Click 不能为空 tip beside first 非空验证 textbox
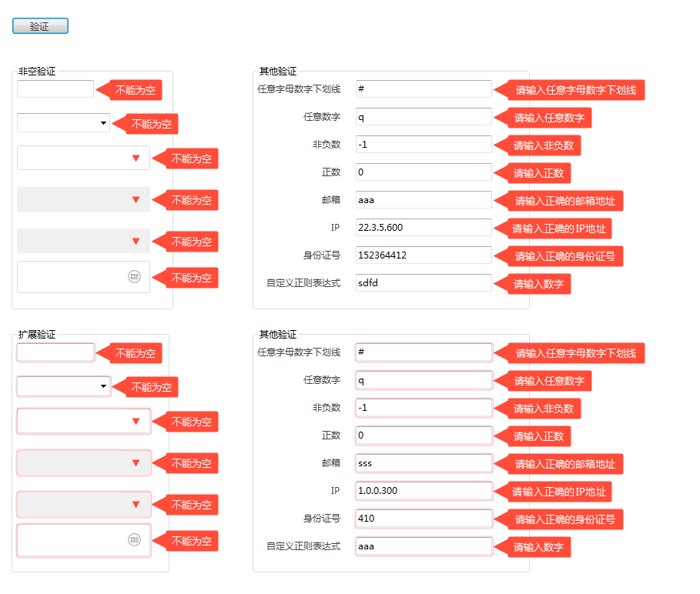This screenshot has height=594, width=700. point(129,90)
